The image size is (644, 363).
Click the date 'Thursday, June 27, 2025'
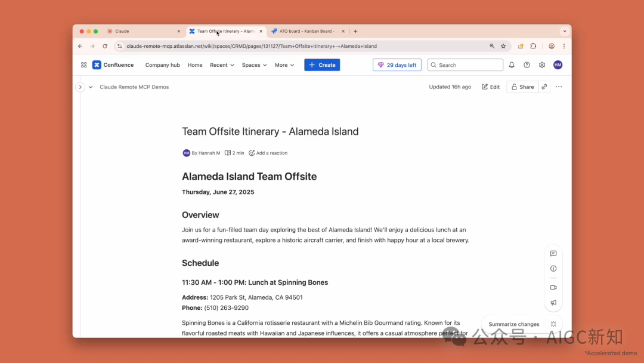click(x=218, y=192)
